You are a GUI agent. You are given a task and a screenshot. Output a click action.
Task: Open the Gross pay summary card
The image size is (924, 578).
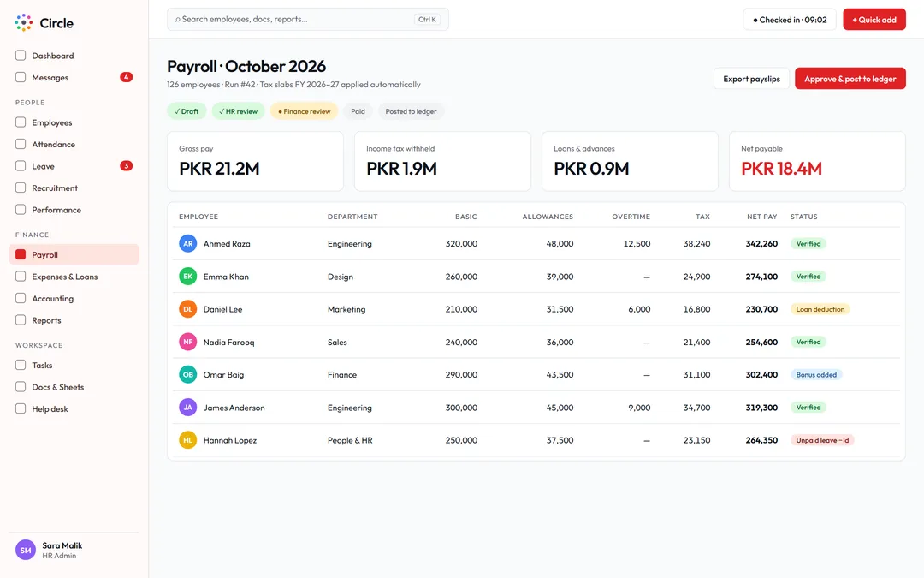click(255, 161)
